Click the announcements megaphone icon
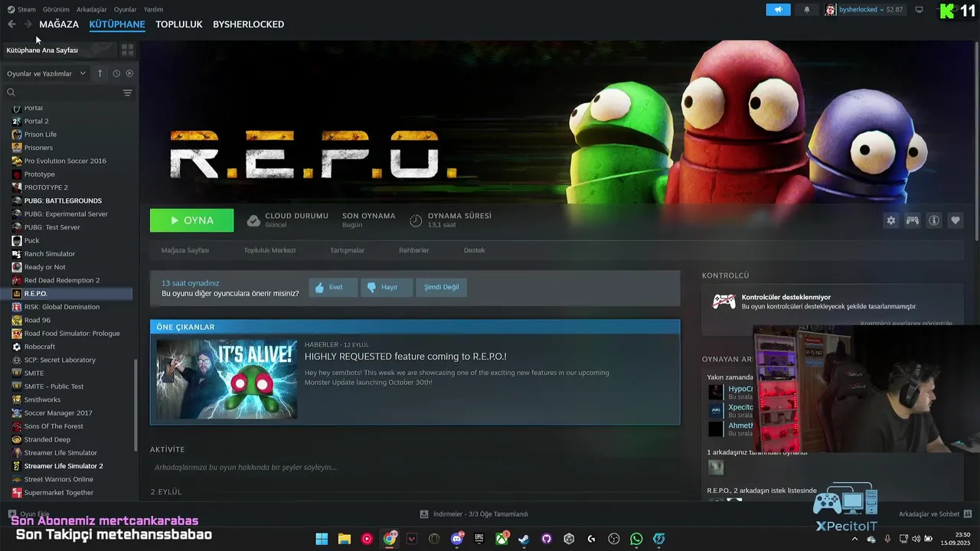The image size is (980, 551). pos(778,9)
